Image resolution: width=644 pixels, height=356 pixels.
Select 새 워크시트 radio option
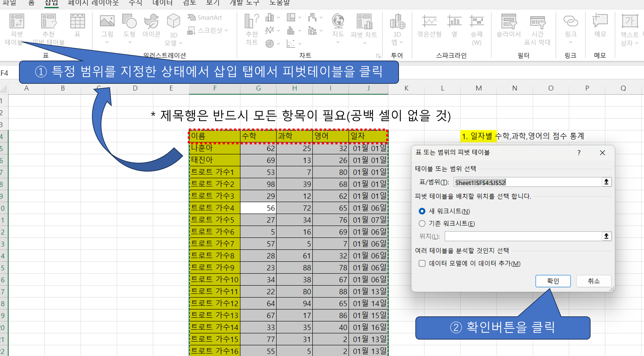[422, 211]
